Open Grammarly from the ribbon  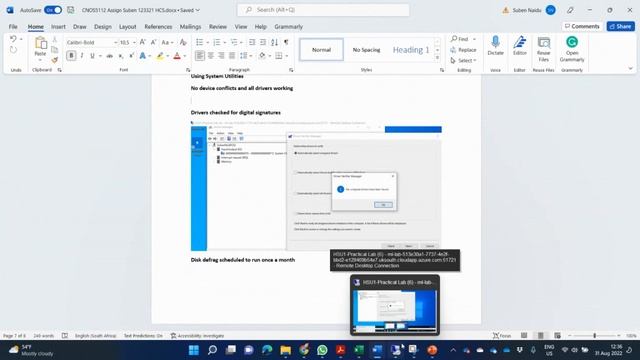click(572, 49)
